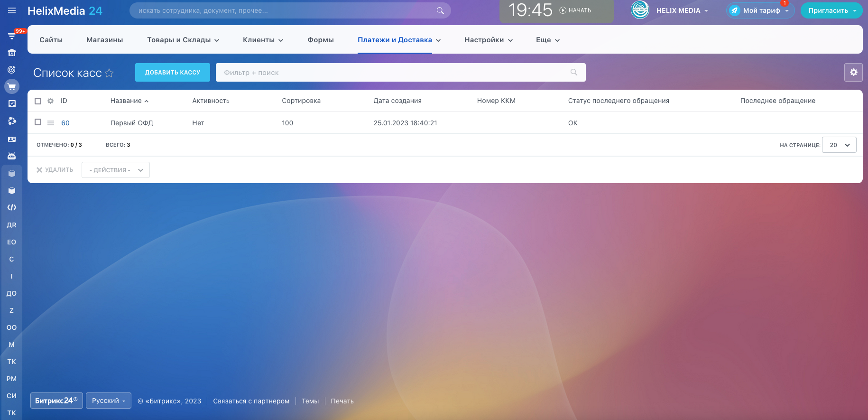The image size is (868, 420).
Task: Expand the Действия actions dropdown
Action: click(x=116, y=170)
